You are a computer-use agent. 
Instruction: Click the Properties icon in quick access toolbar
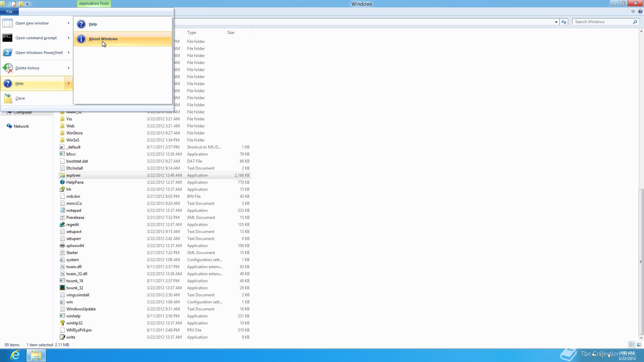click(14, 4)
